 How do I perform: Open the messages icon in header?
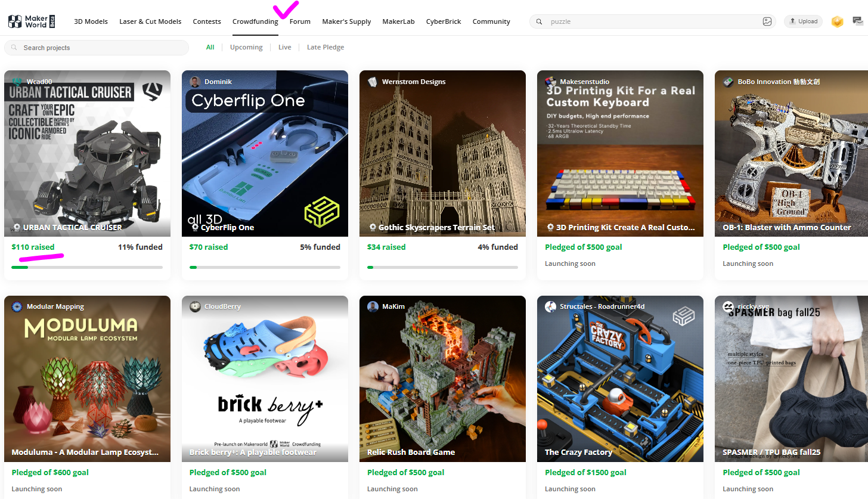[858, 21]
